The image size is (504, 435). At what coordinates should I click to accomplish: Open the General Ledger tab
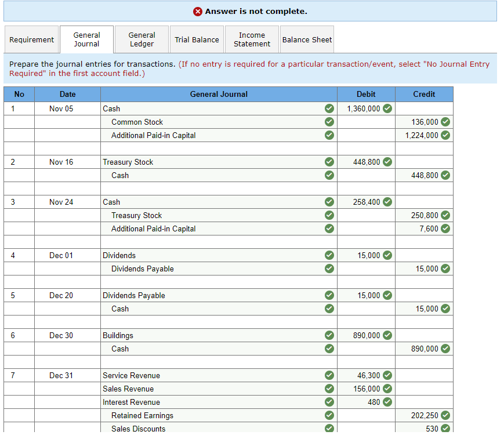click(x=142, y=39)
